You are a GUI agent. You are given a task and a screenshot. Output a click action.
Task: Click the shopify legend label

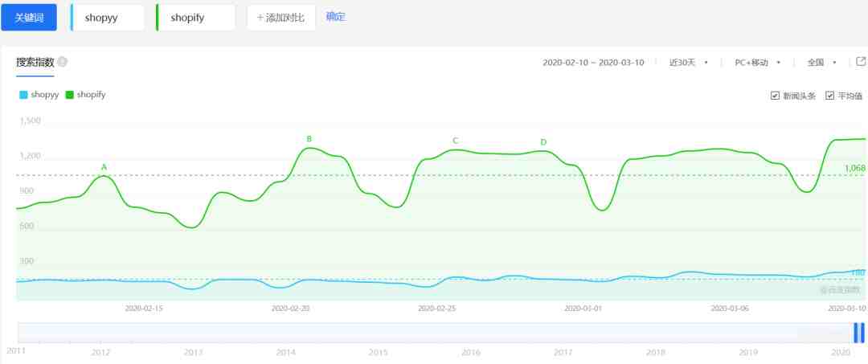coord(92,95)
